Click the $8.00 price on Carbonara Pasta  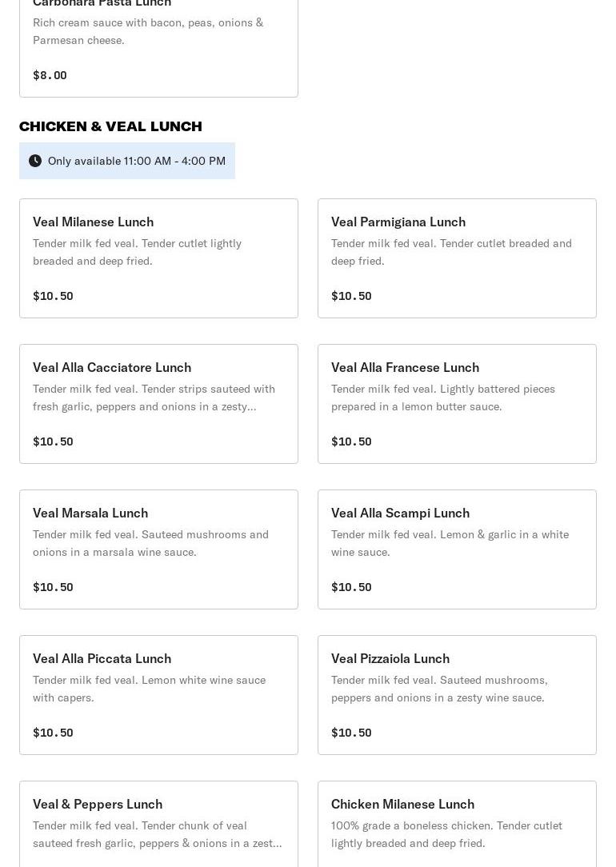pyautogui.click(x=50, y=75)
